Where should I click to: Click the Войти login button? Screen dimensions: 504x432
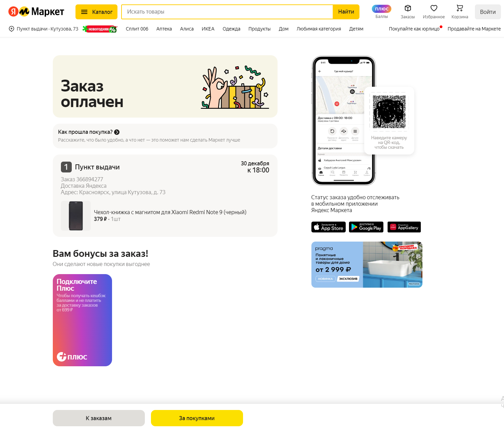pos(488,12)
